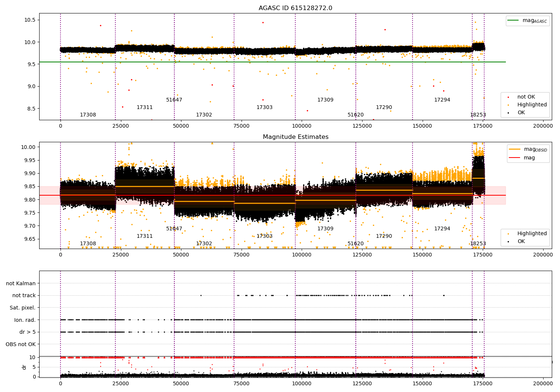This screenshot has width=560, height=392.
Task: Click obsid 17290 in Magnitude Estimates plot
Action: point(384,236)
